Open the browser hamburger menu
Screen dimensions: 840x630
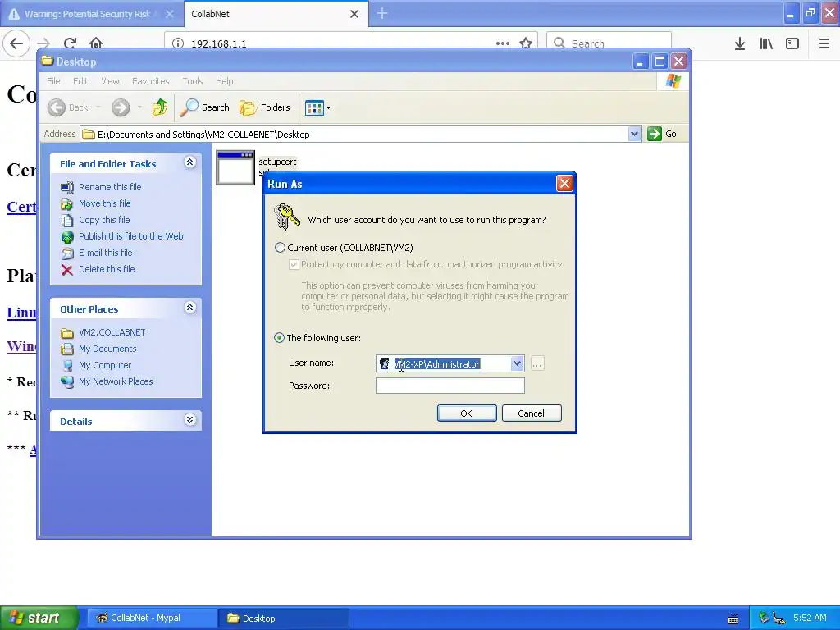tap(824, 43)
